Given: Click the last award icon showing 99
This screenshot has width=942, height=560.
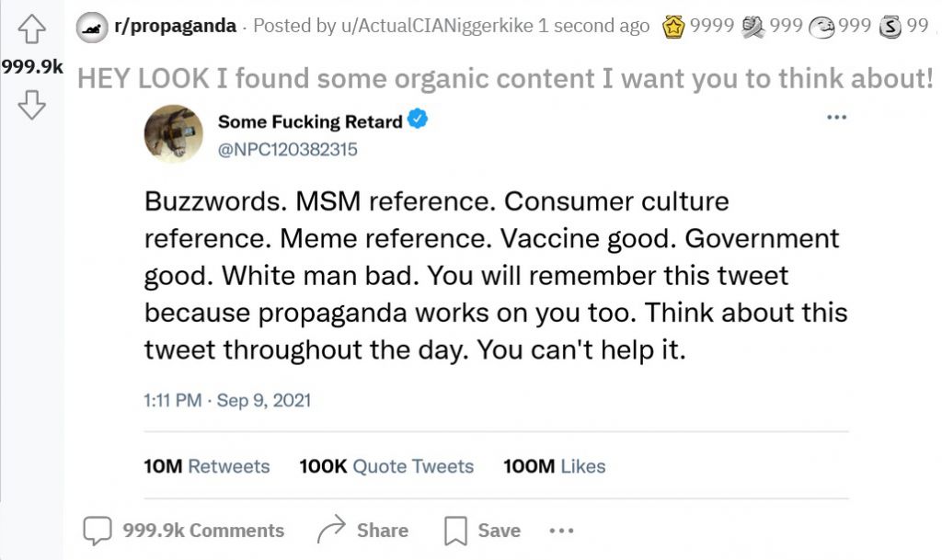Looking at the screenshot, I should click(x=890, y=27).
